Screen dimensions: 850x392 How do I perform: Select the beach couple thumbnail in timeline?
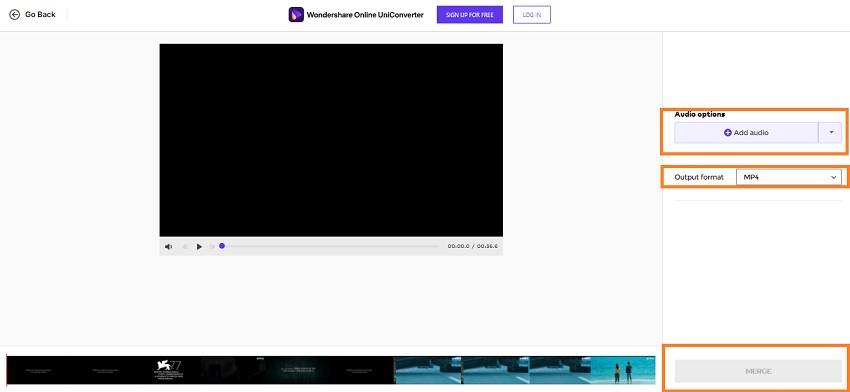click(623, 370)
